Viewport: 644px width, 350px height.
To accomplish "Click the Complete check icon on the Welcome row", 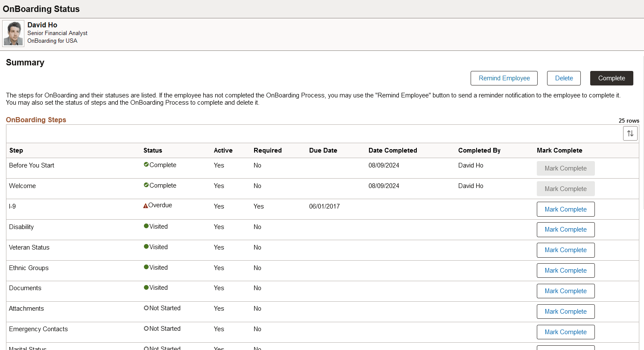I will coord(145,185).
